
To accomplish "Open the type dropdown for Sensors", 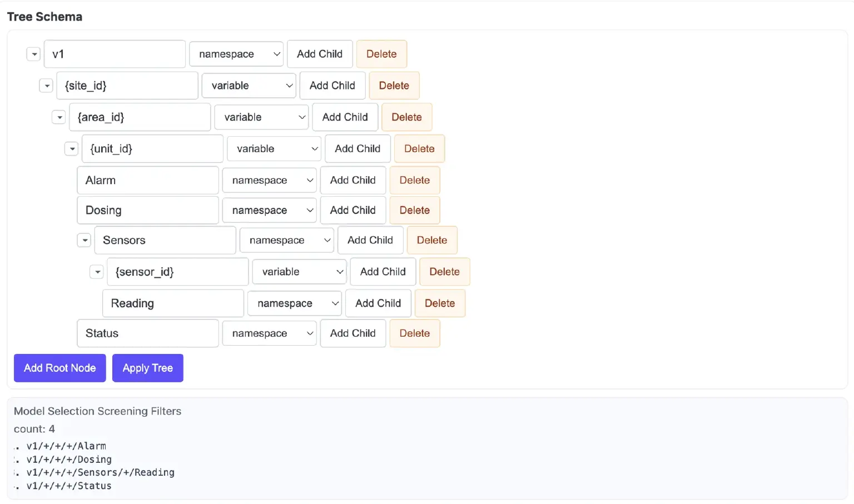I will coord(287,240).
